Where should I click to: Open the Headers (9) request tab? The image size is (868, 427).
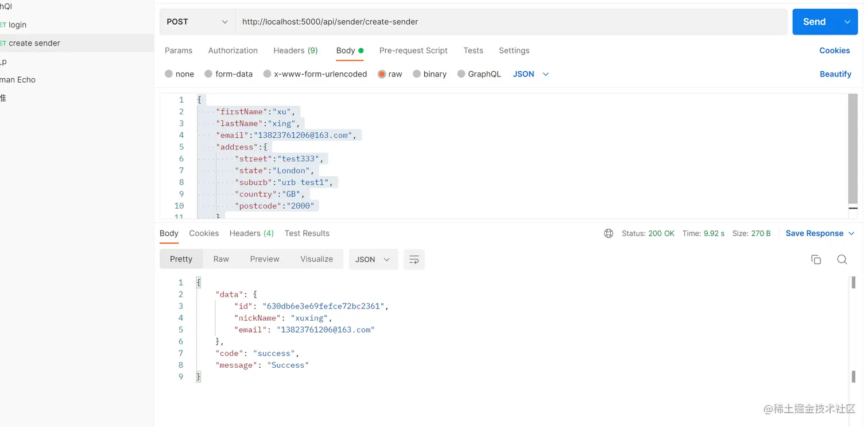296,51
